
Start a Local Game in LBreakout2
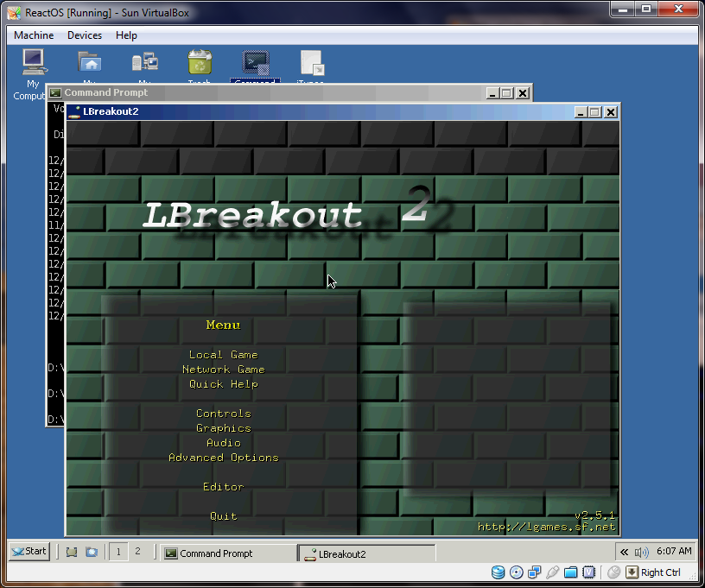[x=223, y=355]
